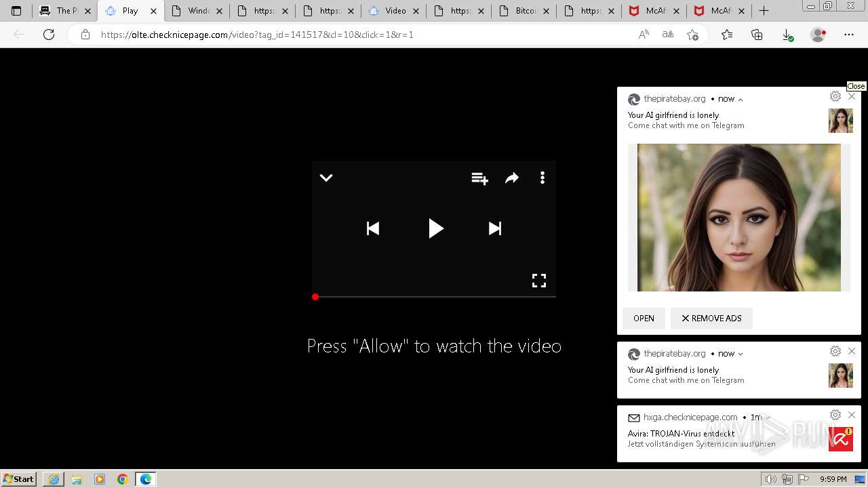The width and height of the screenshot is (868, 488).
Task: Launch Internet Explorer from taskbar
Action: pos(54,479)
